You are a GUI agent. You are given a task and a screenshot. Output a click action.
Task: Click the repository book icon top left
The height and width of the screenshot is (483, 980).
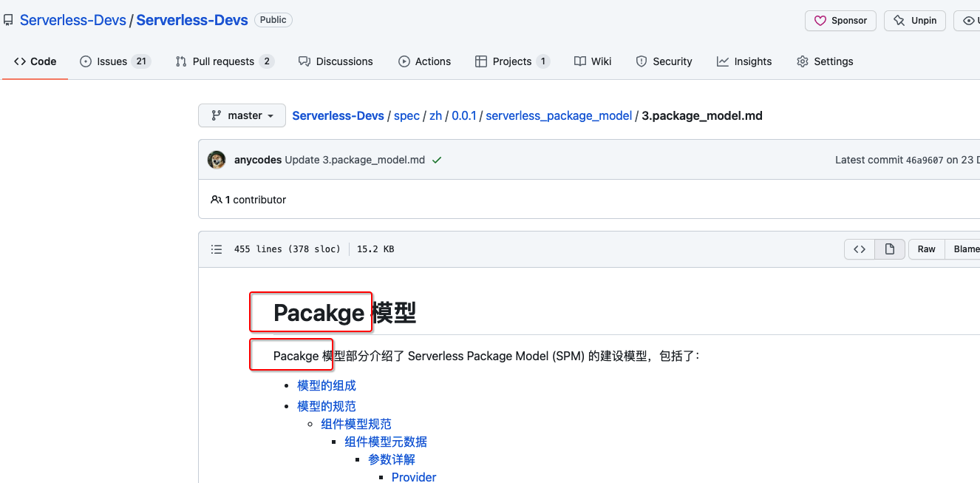click(8, 19)
